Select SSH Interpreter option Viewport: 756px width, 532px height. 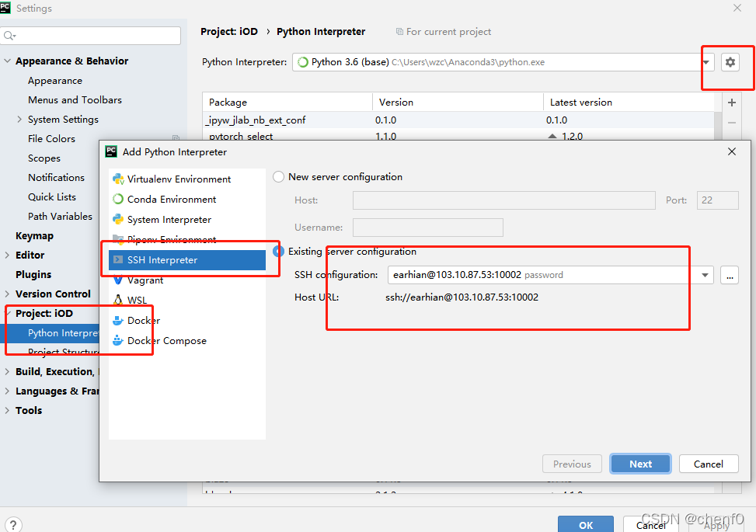tap(187, 259)
